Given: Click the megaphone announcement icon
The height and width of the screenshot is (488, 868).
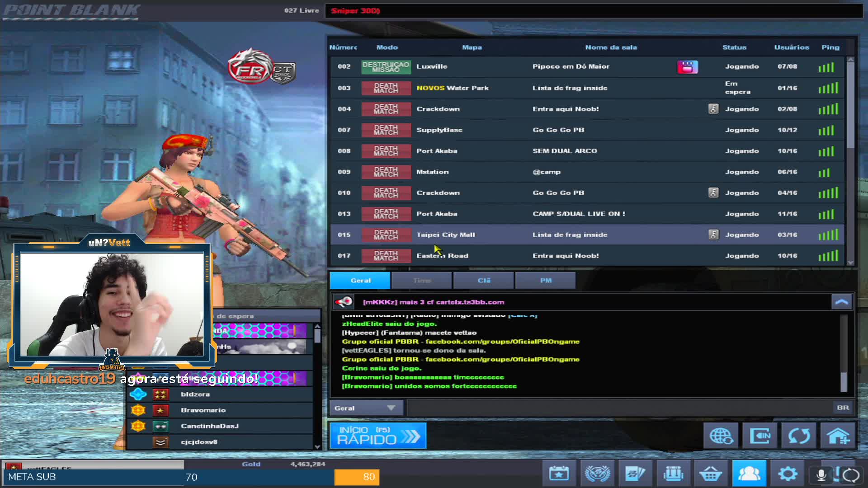Looking at the screenshot, I should pos(344,302).
